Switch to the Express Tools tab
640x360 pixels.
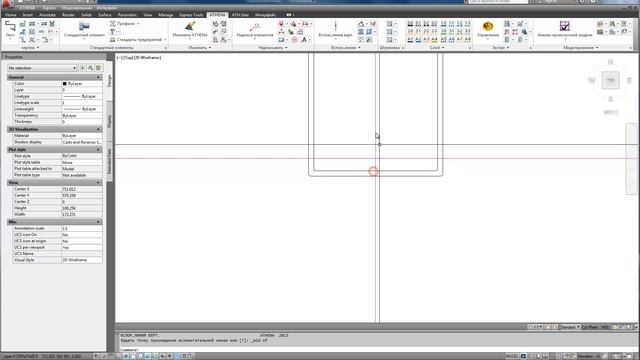click(x=191, y=15)
